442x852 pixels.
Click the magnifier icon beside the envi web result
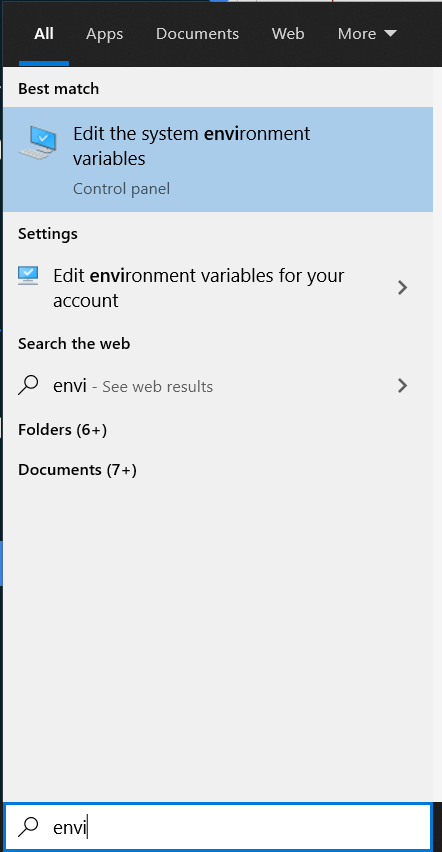(x=28, y=385)
